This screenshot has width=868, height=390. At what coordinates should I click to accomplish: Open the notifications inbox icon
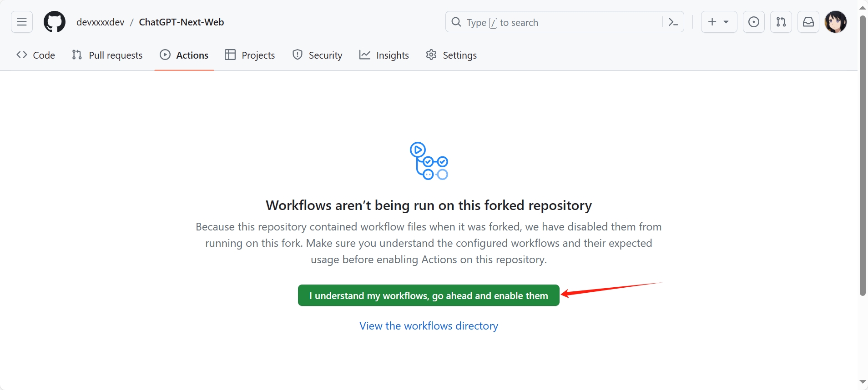(808, 22)
